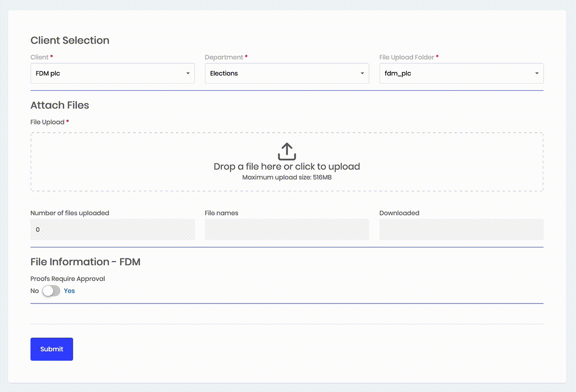Click the Proofs Require Approval label

coord(67,279)
